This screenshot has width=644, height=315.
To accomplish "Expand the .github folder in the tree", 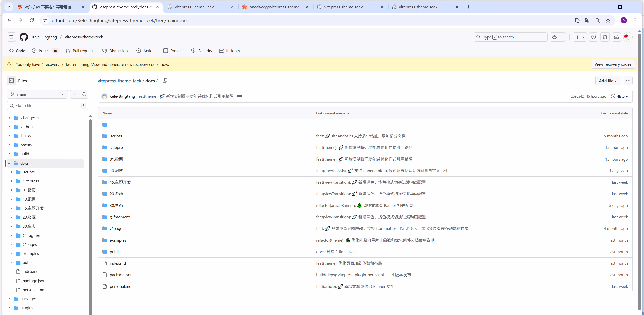I will (x=9, y=127).
